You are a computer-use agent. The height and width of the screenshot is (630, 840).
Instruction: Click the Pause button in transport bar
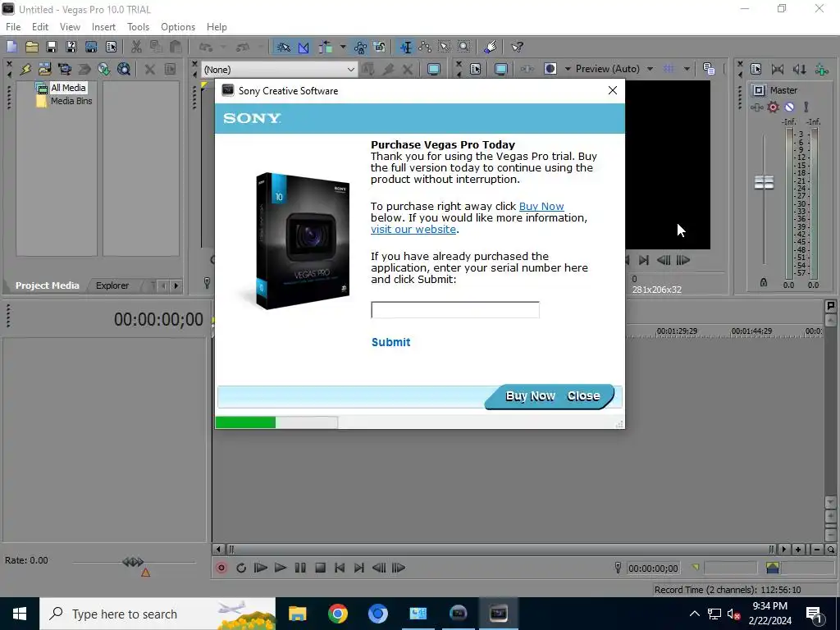pyautogui.click(x=300, y=568)
